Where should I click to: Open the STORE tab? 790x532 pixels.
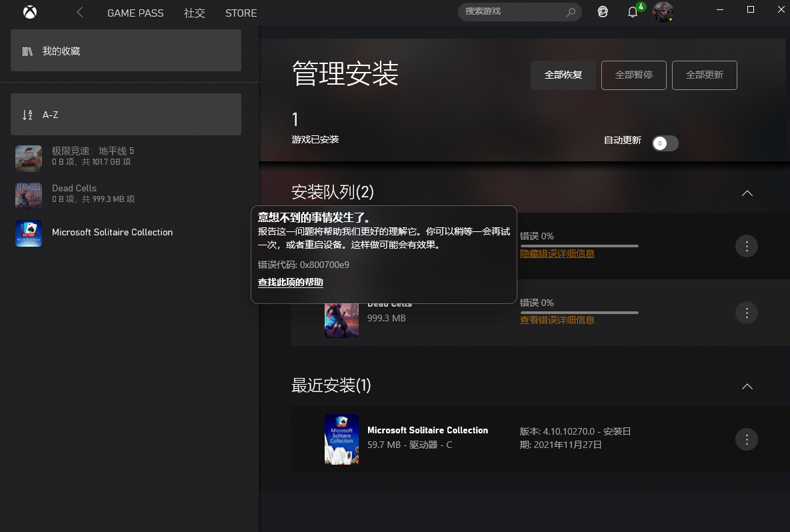click(x=241, y=13)
